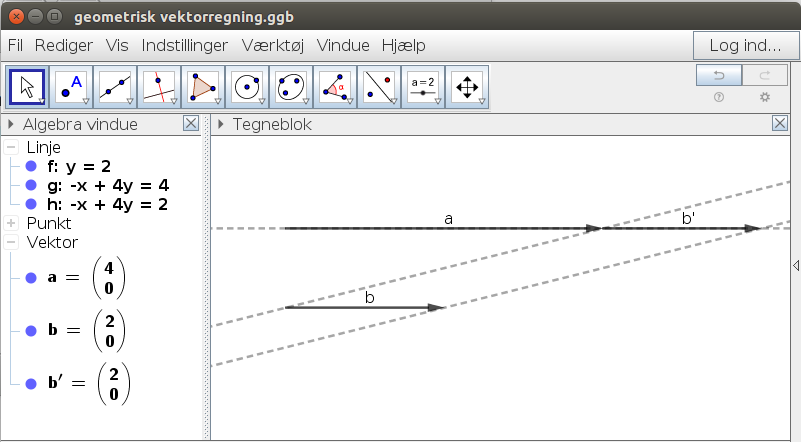The width and height of the screenshot is (801, 442).
Task: Toggle visibility of vector a
Action: [x=31, y=277]
